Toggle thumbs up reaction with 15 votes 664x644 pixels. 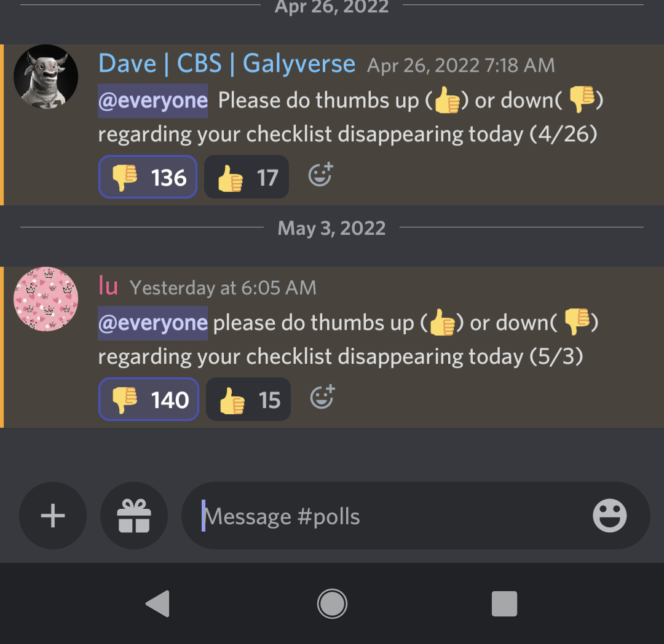(x=248, y=399)
